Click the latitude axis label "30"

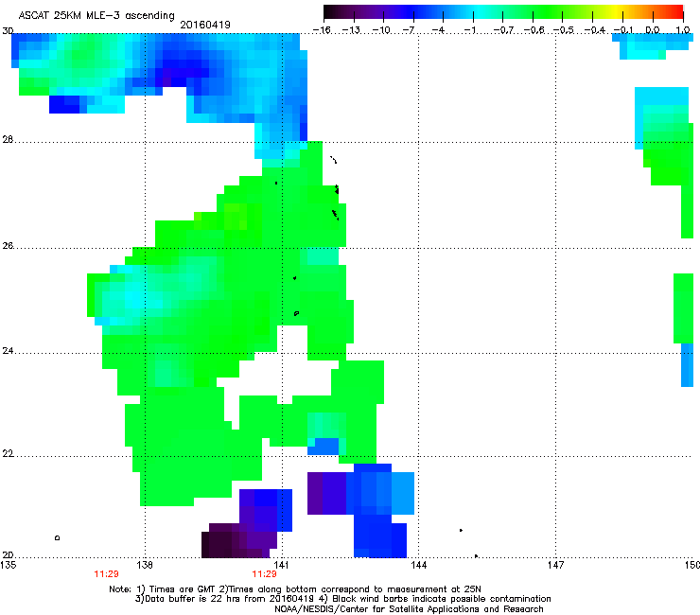(8, 31)
